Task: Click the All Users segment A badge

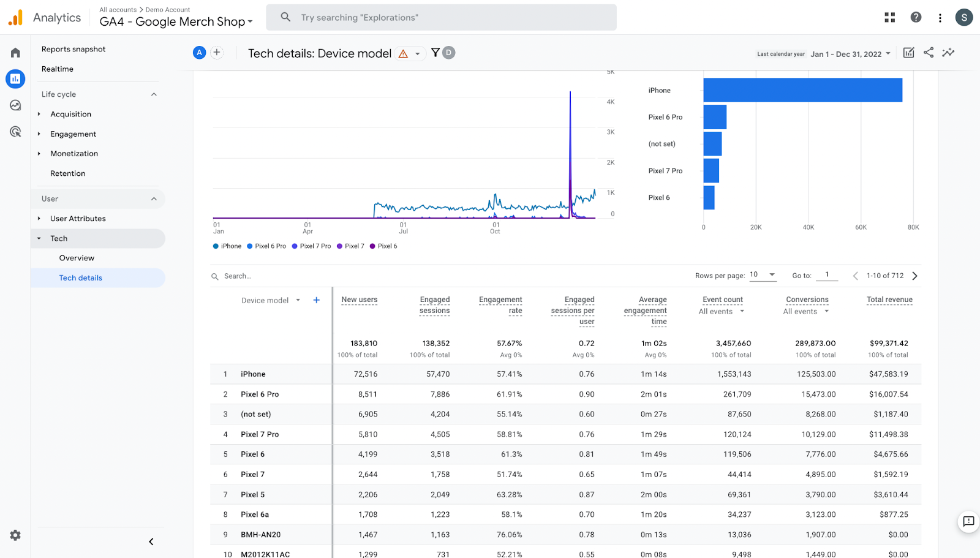Action: pos(199,53)
